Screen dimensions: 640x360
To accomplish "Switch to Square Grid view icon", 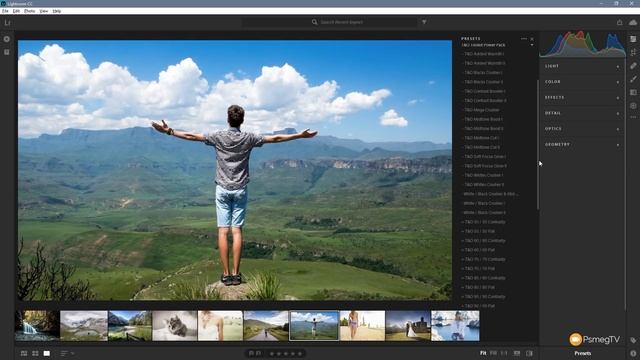I will 36,353.
